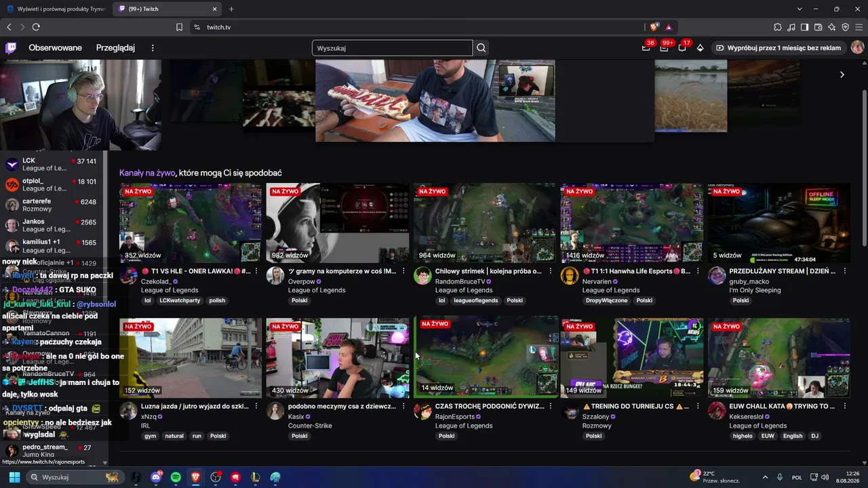The height and width of the screenshot is (488, 868).
Task: Open options menu for gruby_macko stream card
Action: pyautogui.click(x=845, y=271)
